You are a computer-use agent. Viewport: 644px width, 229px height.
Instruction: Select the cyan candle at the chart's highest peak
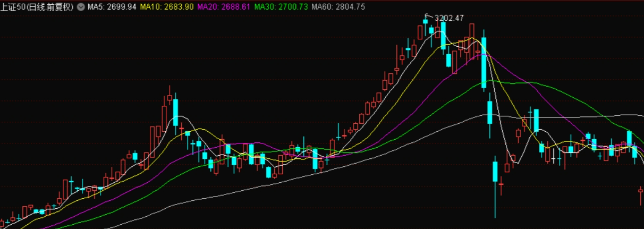point(425,21)
